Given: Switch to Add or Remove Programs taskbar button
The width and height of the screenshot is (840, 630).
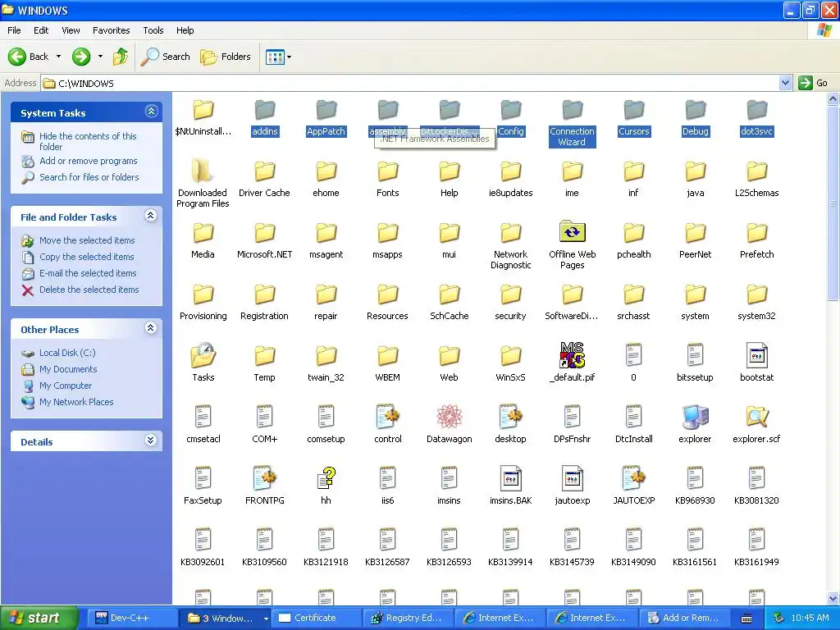Looking at the screenshot, I should click(x=685, y=618).
